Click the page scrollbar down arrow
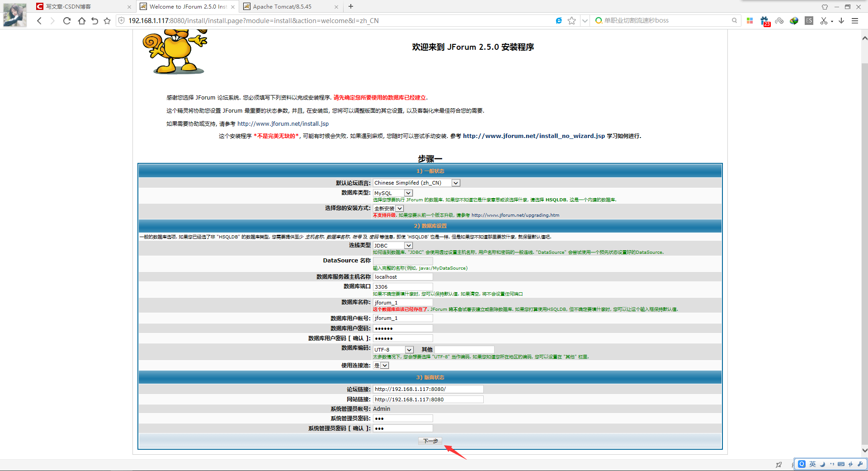 [x=864, y=450]
